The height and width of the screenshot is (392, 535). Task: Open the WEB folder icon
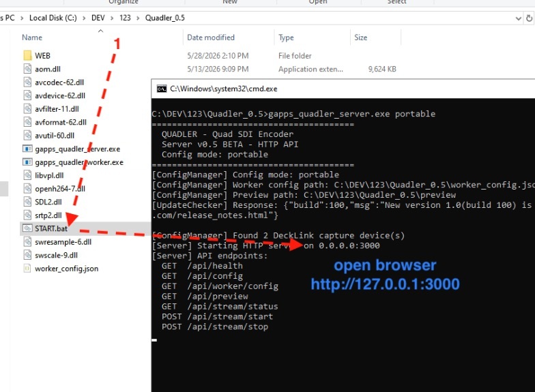tap(27, 56)
